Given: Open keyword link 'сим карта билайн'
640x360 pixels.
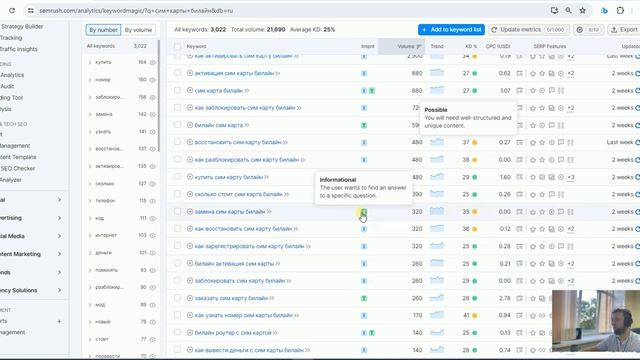Looking at the screenshot, I should 219,91.
